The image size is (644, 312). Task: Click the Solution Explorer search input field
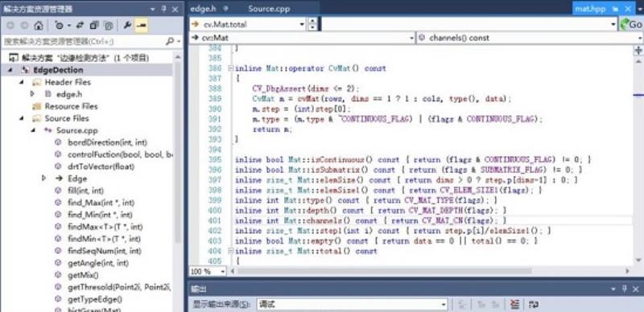pos(84,42)
